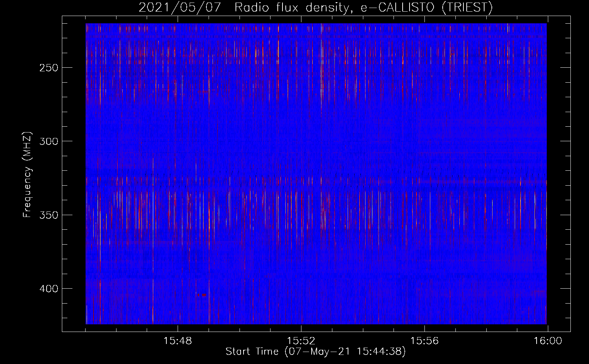Click the 15:48 time tick label

(x=178, y=341)
